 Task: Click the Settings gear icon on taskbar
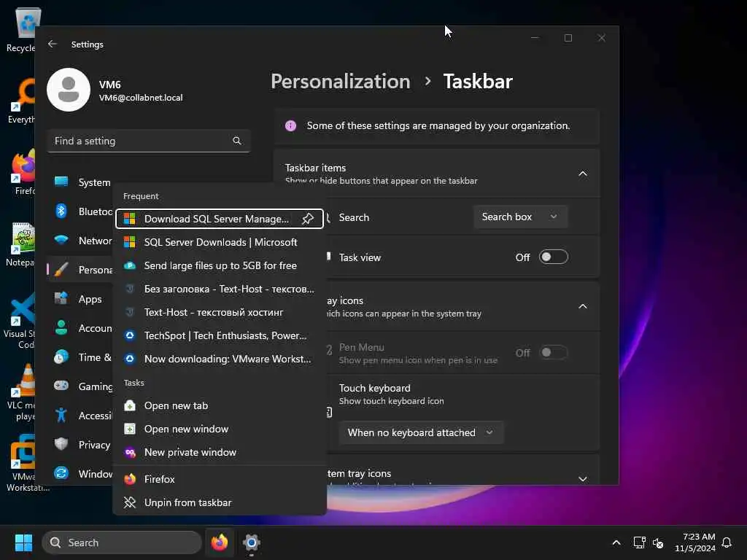point(251,542)
